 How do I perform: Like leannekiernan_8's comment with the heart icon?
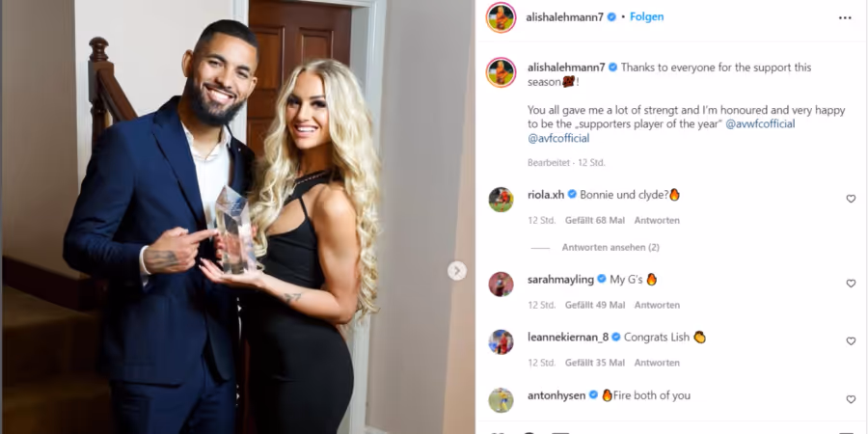click(x=851, y=341)
